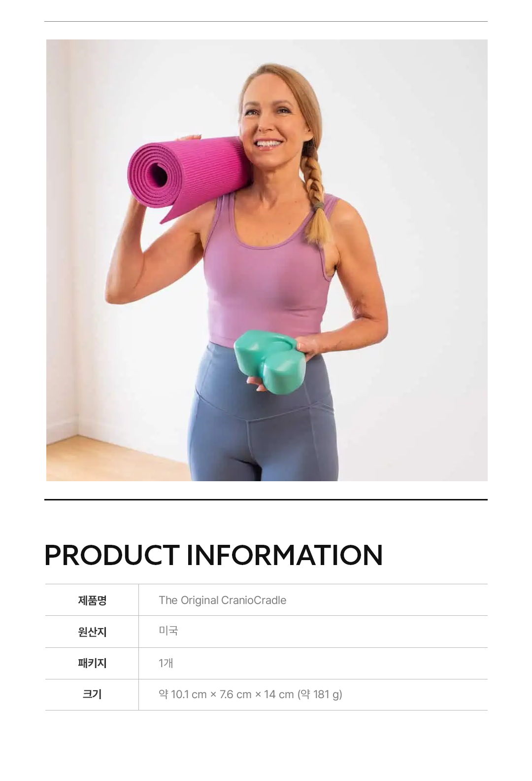
Task: Click the PRODUCT INFORMATION heading
Action: pyautogui.click(x=213, y=555)
